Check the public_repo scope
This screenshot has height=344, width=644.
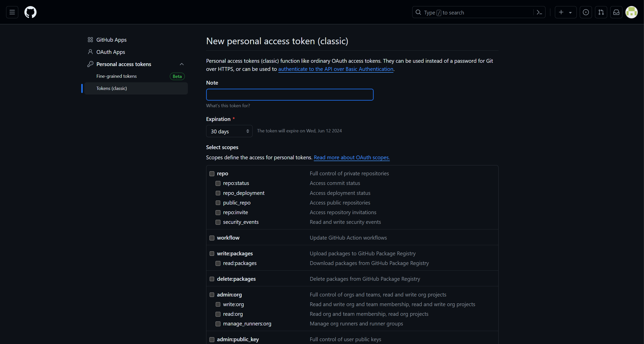[218, 203]
